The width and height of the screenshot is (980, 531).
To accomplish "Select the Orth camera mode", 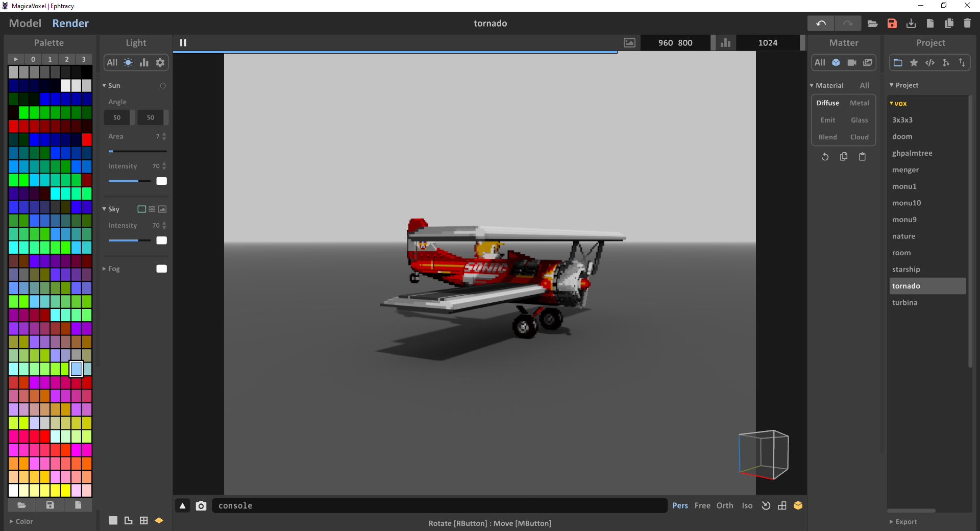I will point(725,505).
